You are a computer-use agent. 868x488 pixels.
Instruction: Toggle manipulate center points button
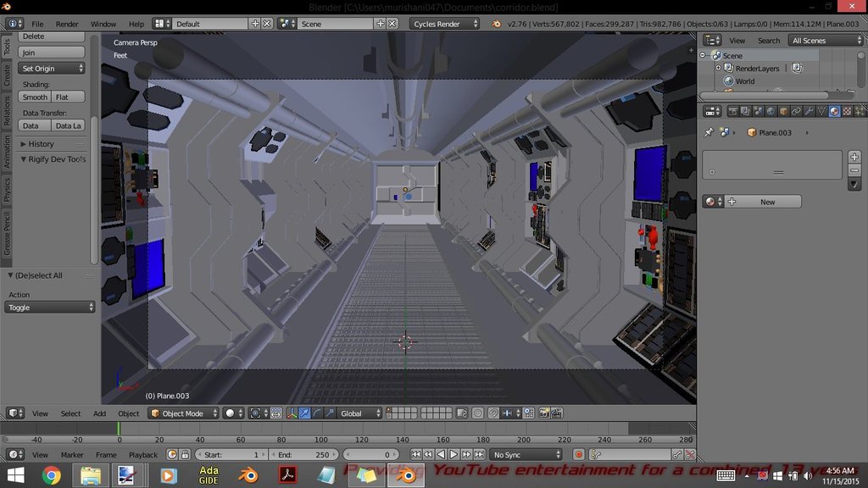(275, 413)
